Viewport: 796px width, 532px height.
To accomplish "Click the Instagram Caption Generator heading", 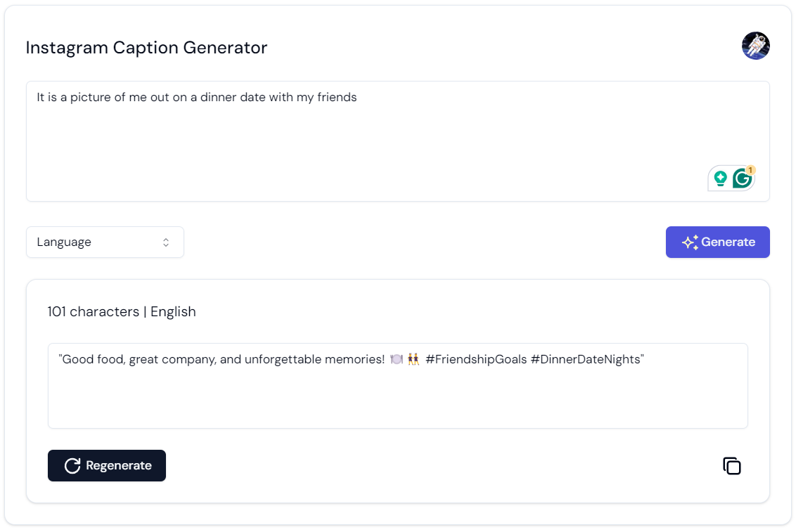I will pyautogui.click(x=146, y=48).
